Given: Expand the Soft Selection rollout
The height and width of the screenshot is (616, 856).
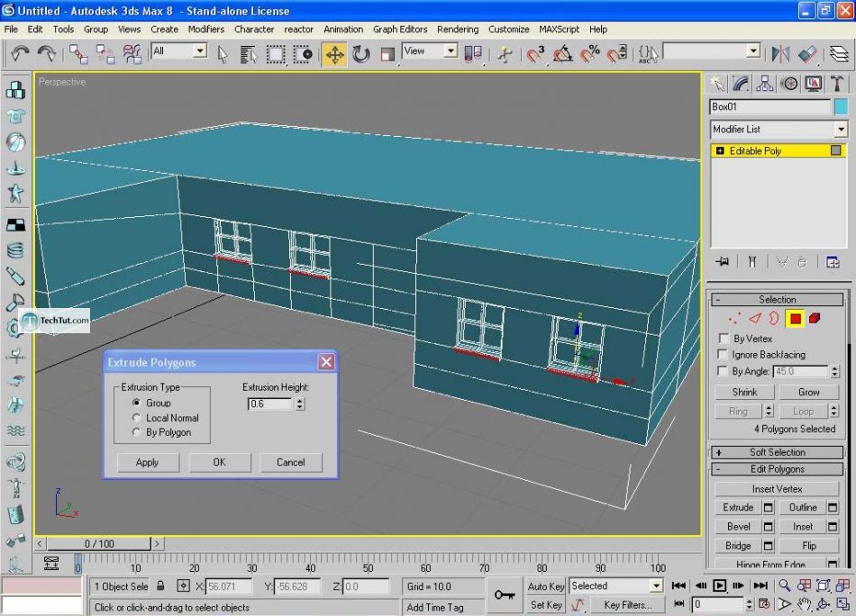Looking at the screenshot, I should pos(777,452).
